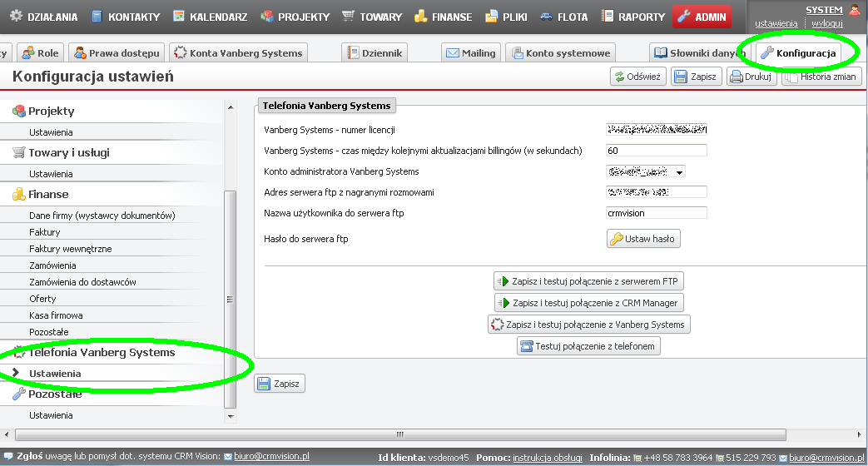The image size is (868, 466).
Task: Click the Admin wrench button
Action: click(702, 16)
